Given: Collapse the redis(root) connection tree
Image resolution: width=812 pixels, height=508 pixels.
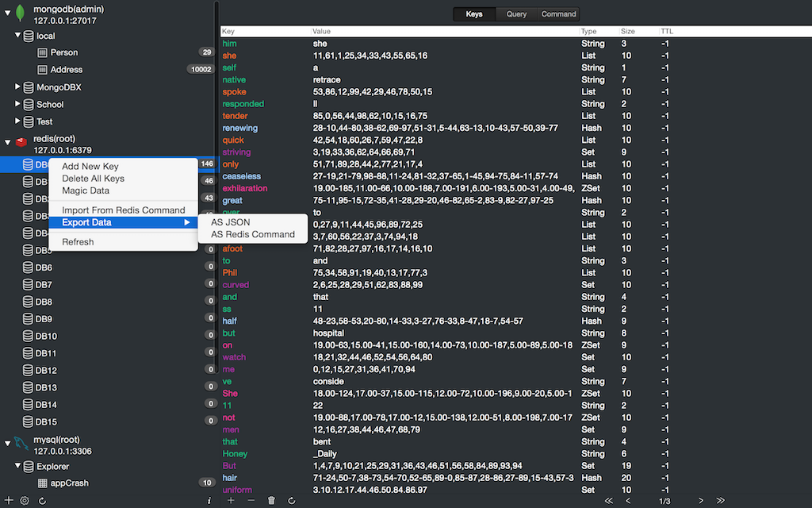Looking at the screenshot, I should 8,143.
